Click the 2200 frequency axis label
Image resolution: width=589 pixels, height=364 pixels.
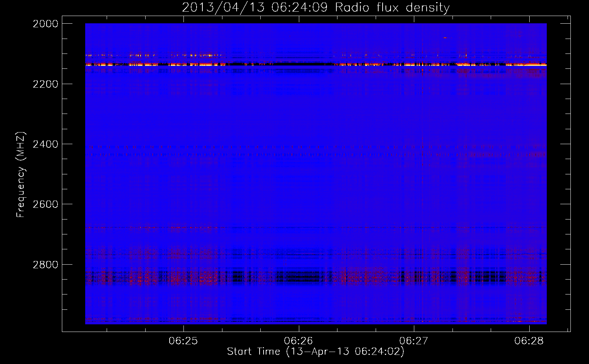pyautogui.click(x=46, y=84)
